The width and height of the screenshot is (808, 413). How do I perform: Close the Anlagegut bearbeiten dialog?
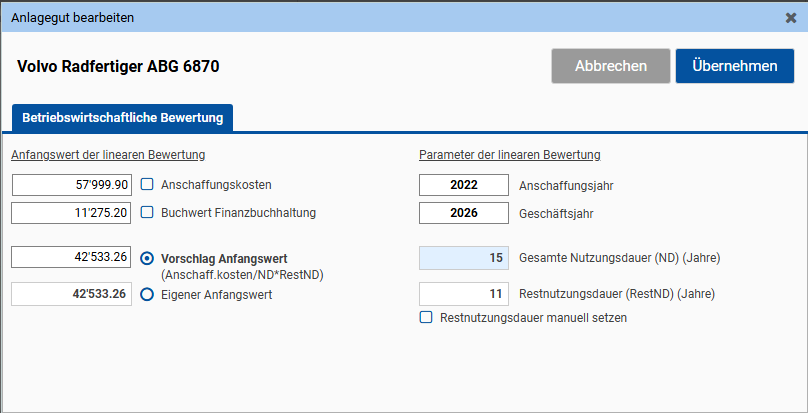click(x=790, y=18)
